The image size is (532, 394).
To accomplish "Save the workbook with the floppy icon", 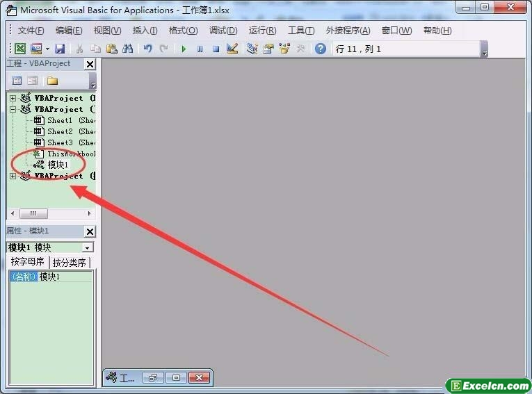I will tap(60, 49).
